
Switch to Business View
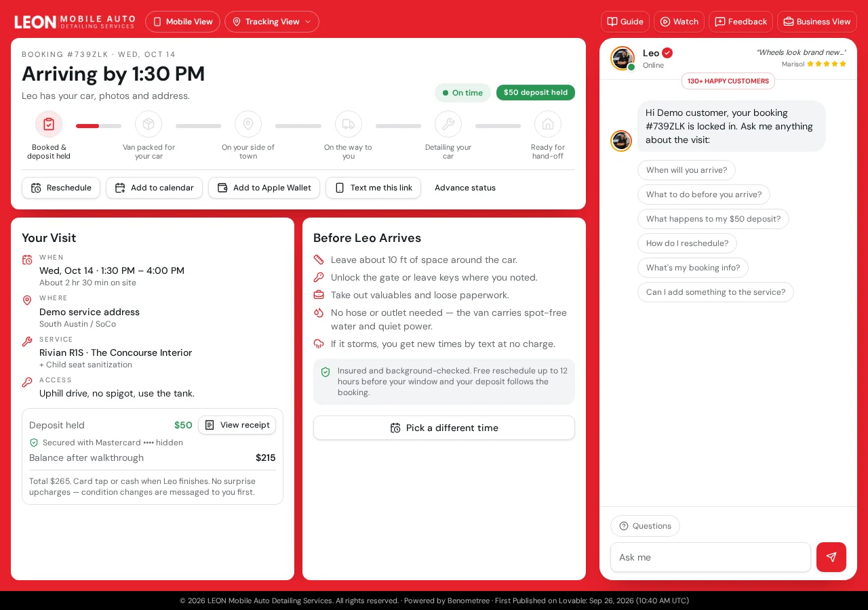click(x=817, y=22)
